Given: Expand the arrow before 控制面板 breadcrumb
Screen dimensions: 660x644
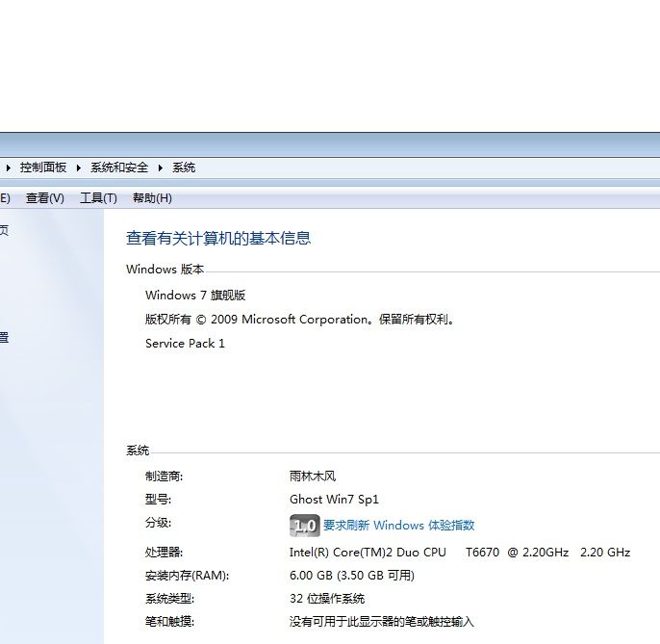Looking at the screenshot, I should pyautogui.click(x=9, y=168).
